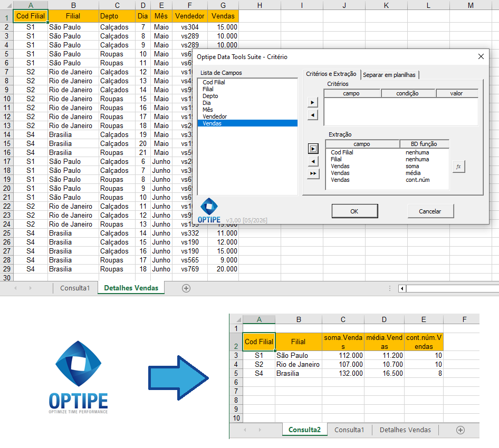This screenshot has width=499, height=448.
Task: Click the BD função column header
Action: [x=424, y=144]
